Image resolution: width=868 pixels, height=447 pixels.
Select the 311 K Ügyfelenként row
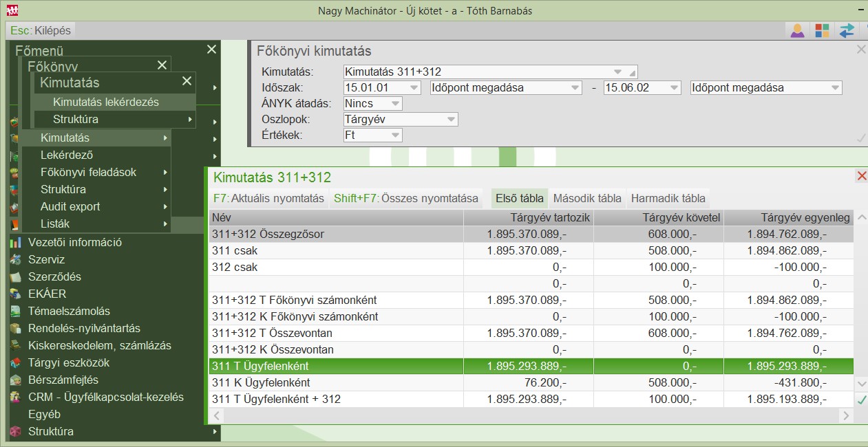click(x=531, y=382)
